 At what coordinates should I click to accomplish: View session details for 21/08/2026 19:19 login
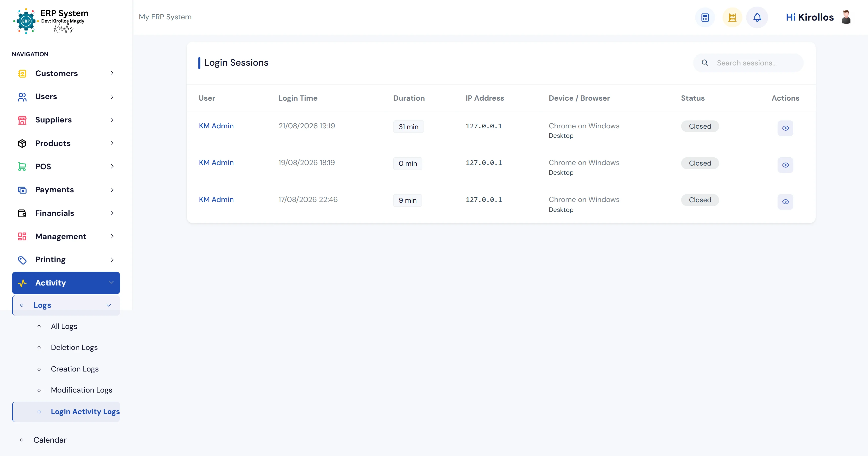[785, 128]
